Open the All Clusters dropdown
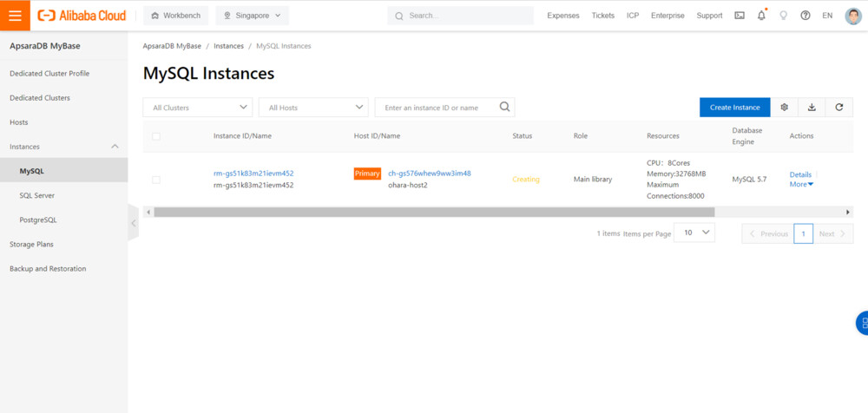 pyautogui.click(x=198, y=108)
